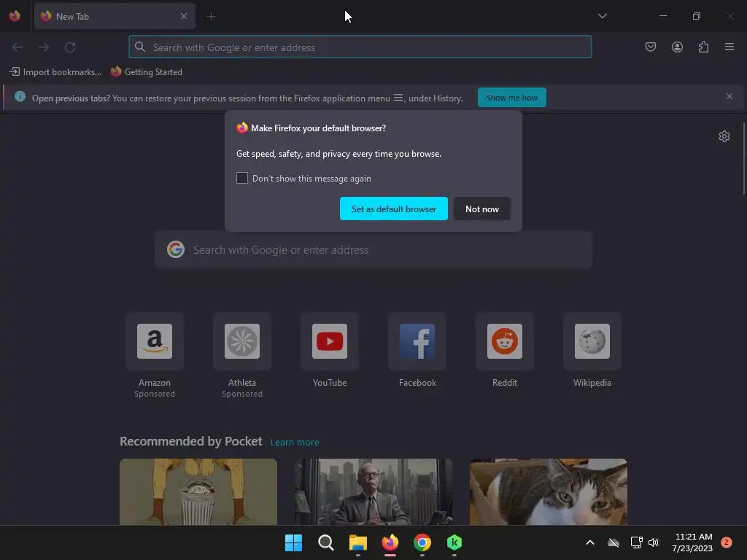Open the cat Pocket story thumbnail
747x560 pixels.
click(x=549, y=492)
